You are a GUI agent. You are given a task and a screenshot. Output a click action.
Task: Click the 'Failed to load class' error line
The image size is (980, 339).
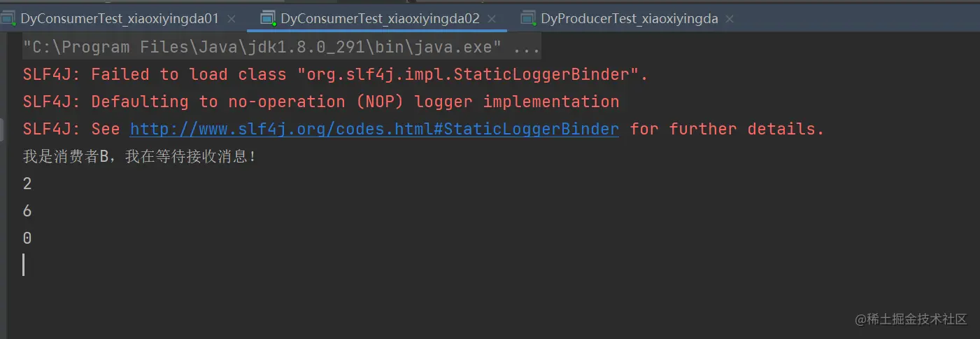point(336,74)
